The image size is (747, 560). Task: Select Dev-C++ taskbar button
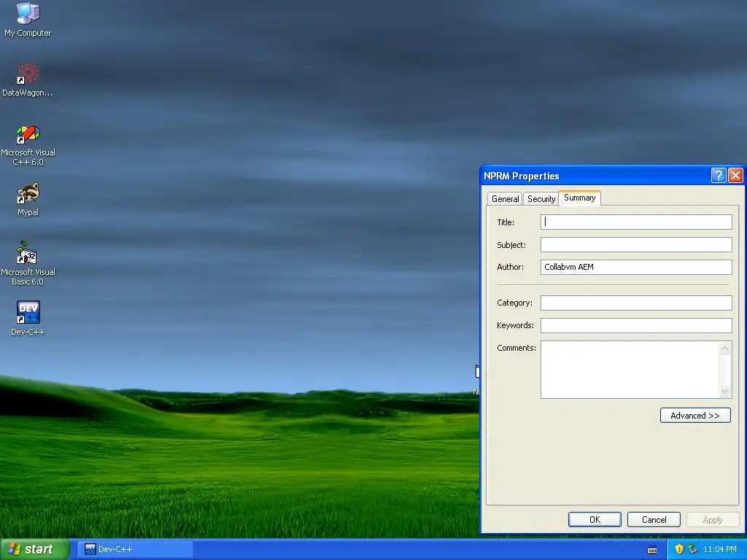point(135,549)
